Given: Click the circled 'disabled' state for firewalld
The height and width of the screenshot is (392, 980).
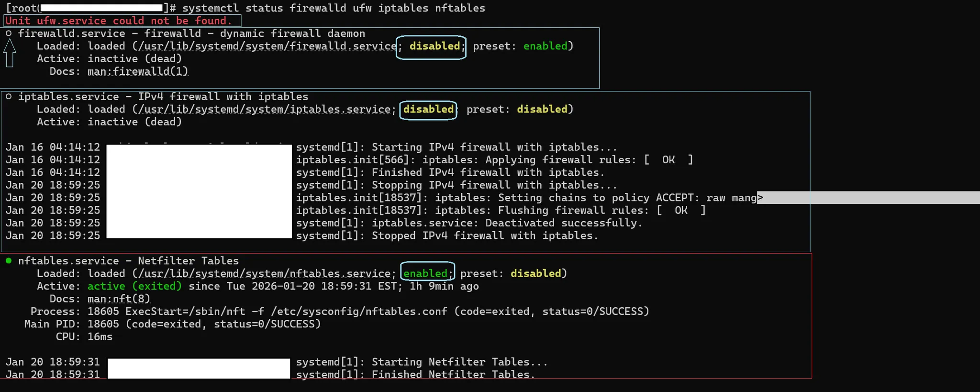Looking at the screenshot, I should pyautogui.click(x=434, y=46).
